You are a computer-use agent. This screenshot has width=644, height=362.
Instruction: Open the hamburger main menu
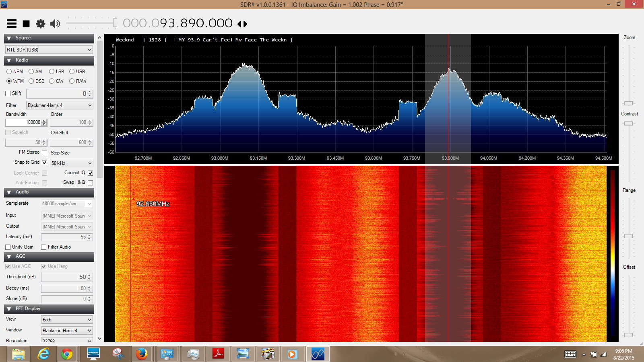click(12, 24)
